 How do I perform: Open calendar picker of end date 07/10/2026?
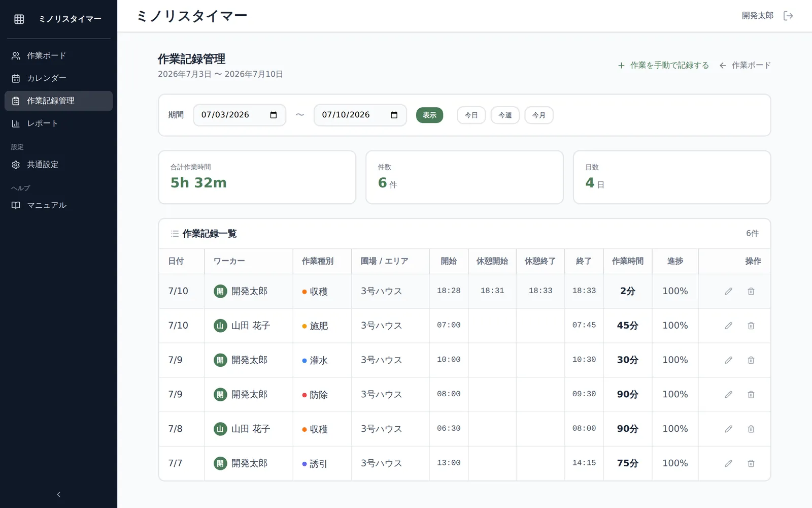point(394,115)
